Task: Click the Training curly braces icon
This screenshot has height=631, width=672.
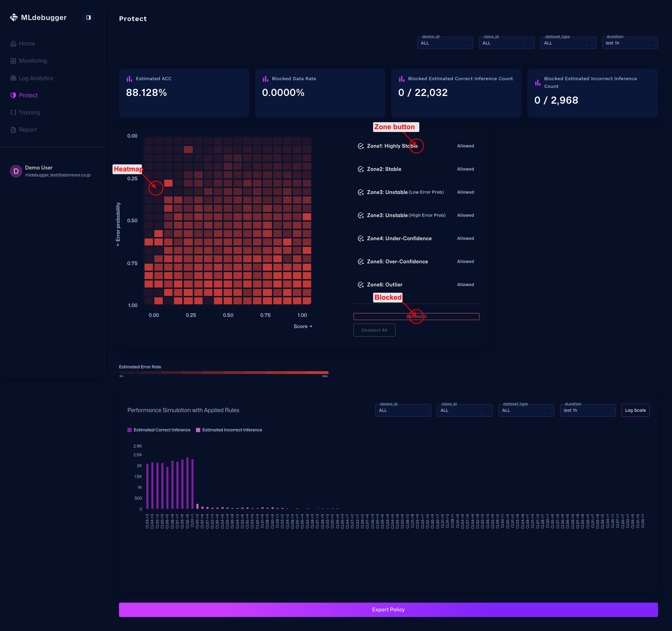Action: pyautogui.click(x=13, y=112)
